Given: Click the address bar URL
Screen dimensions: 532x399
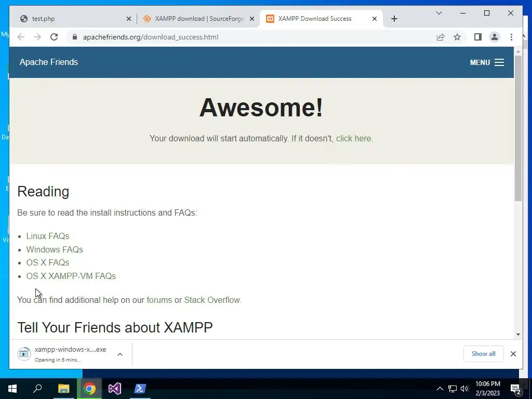Looking at the screenshot, I should coord(151,37).
